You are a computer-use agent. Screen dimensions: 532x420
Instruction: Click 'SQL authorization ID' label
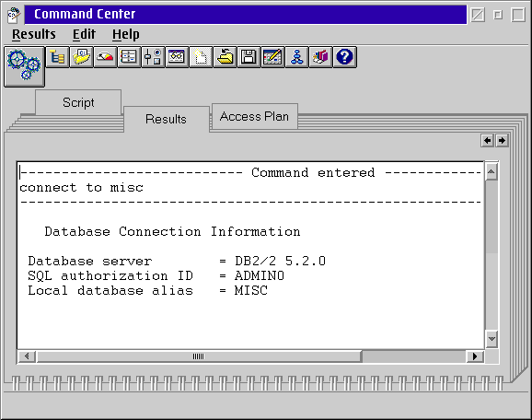pos(110,275)
